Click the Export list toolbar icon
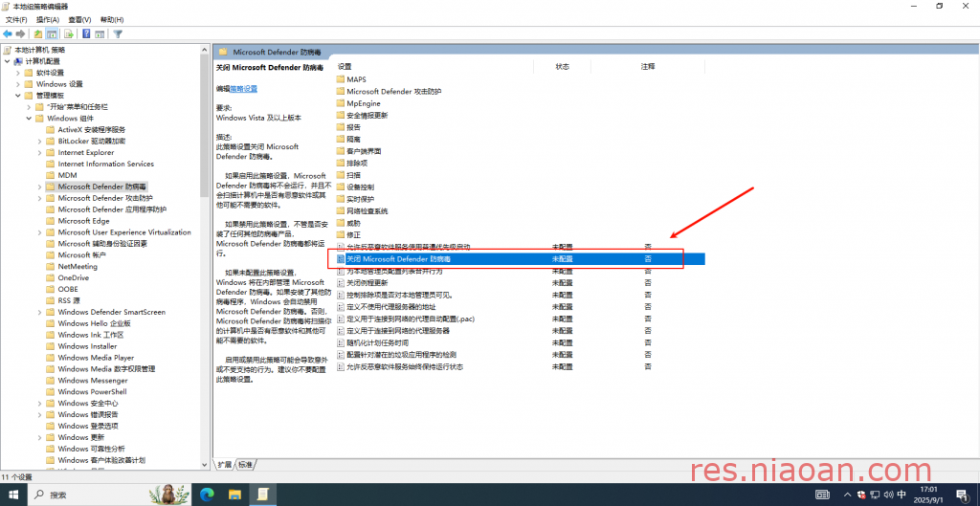 (69, 33)
